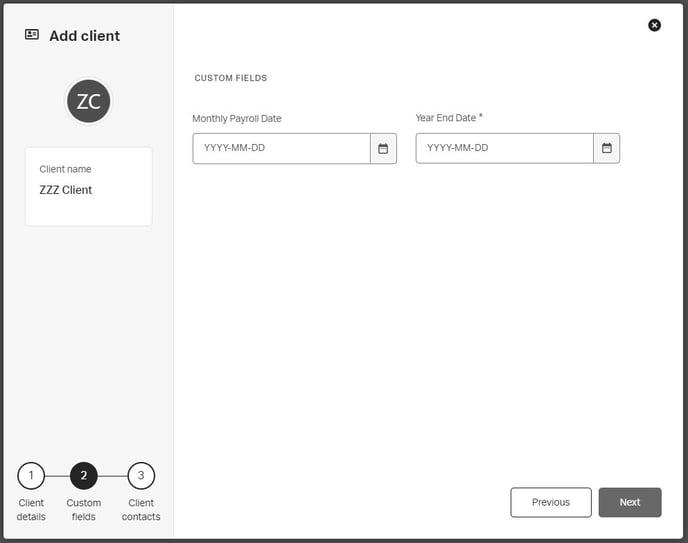The image size is (688, 543).
Task: Click the ID card icon beside Add client
Action: [32, 35]
